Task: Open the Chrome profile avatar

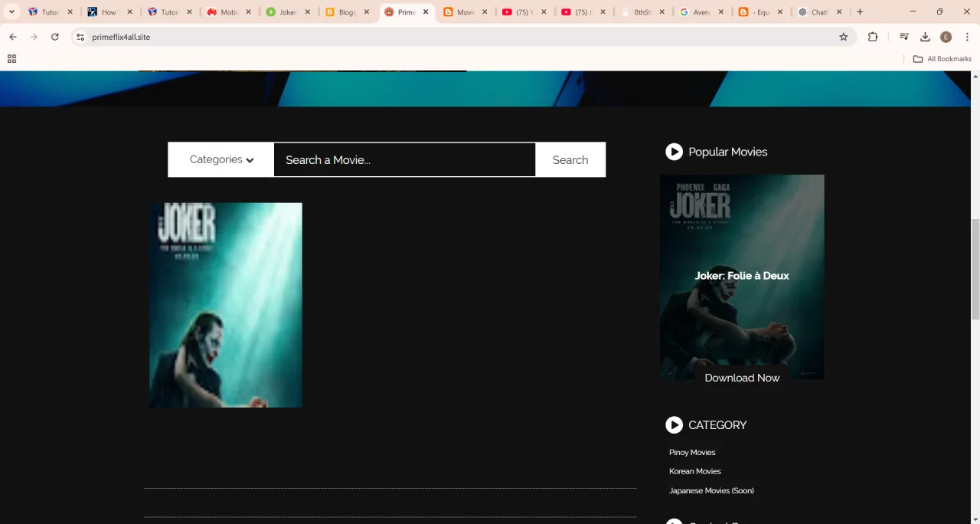Action: (x=946, y=37)
